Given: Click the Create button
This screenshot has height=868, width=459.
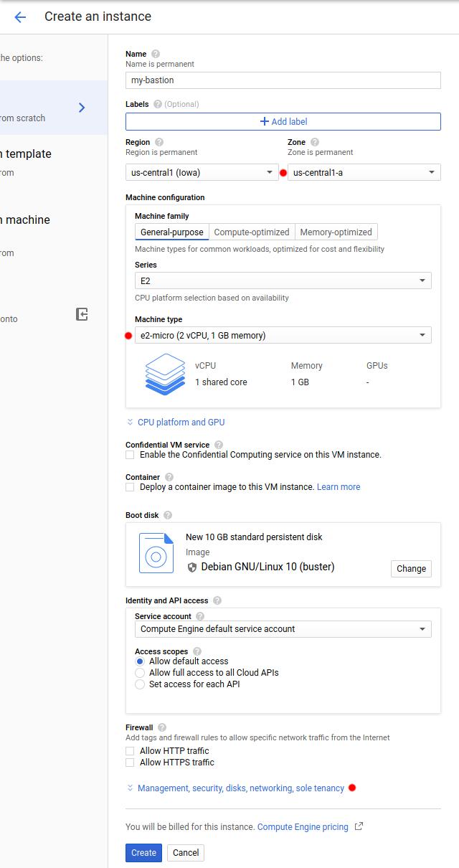Looking at the screenshot, I should pos(143,852).
